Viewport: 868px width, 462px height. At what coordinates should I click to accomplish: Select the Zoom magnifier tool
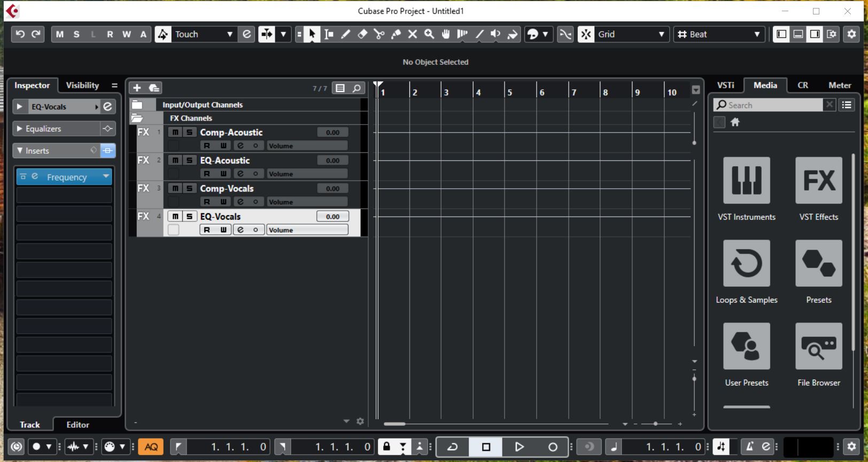pyautogui.click(x=429, y=34)
